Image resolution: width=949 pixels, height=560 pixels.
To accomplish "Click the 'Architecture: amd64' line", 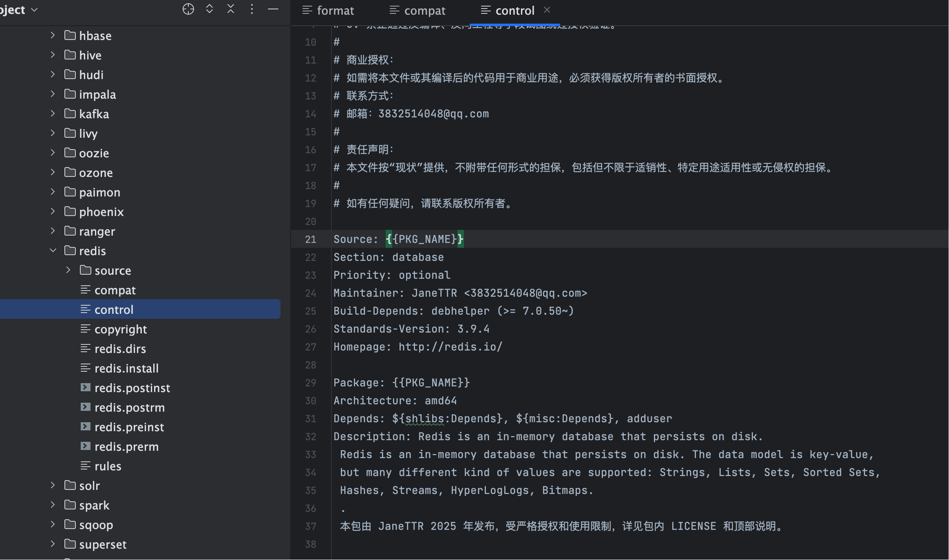I will [395, 401].
